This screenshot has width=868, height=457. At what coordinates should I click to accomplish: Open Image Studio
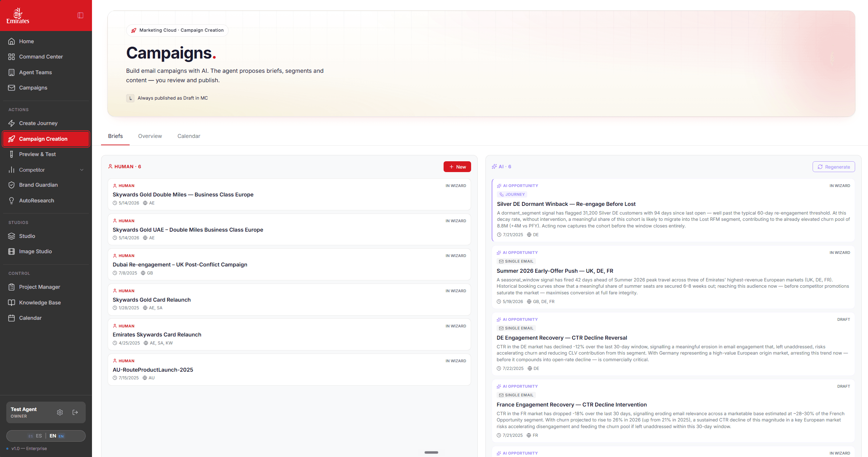(x=46, y=251)
